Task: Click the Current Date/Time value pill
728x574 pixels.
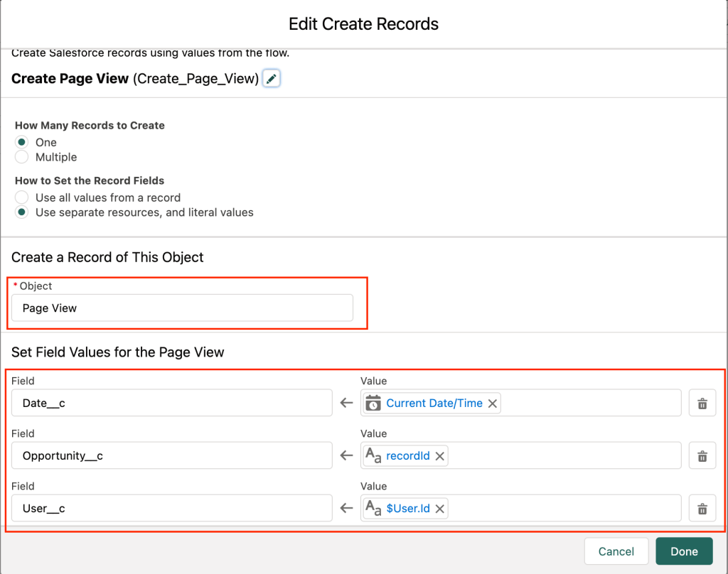Action: [x=434, y=404]
